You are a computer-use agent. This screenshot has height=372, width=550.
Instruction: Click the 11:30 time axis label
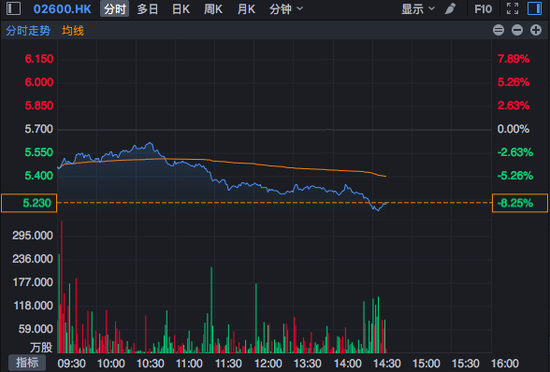(229, 364)
